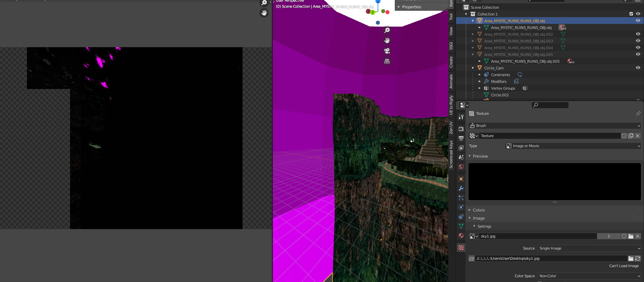Image resolution: width=644 pixels, height=282 pixels.
Task: Toggle visibility of Area_MYSTIC_RUINS_RUINS_OBJ.obj.005 object
Action: click(638, 54)
